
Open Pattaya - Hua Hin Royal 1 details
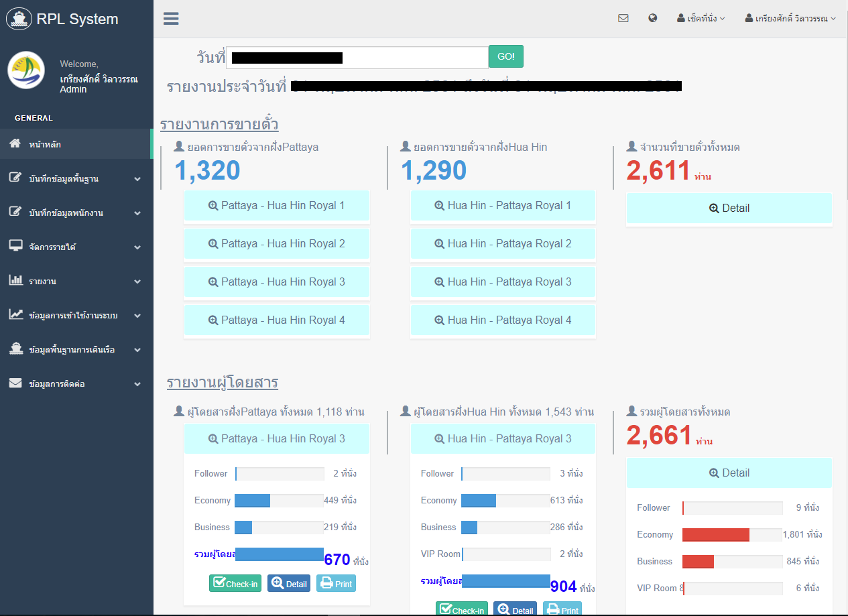coord(276,206)
